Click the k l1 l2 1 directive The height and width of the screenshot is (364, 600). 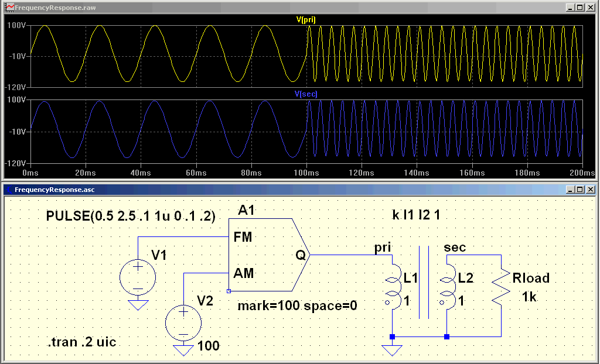click(417, 215)
